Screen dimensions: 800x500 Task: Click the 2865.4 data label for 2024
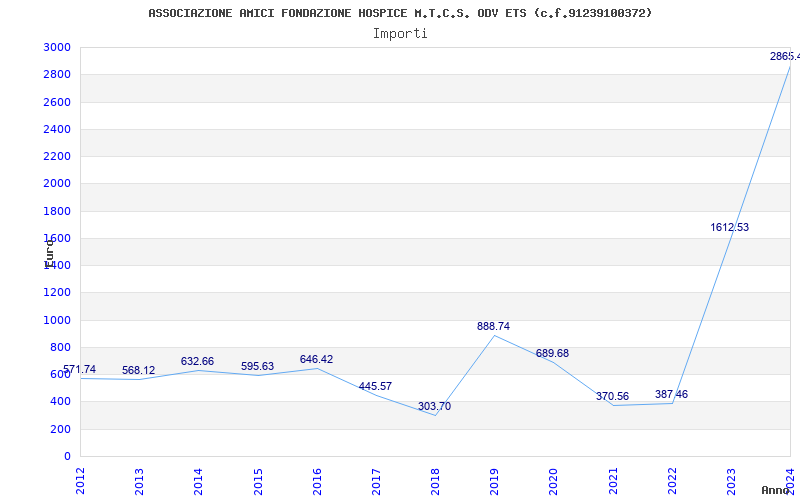(x=784, y=57)
